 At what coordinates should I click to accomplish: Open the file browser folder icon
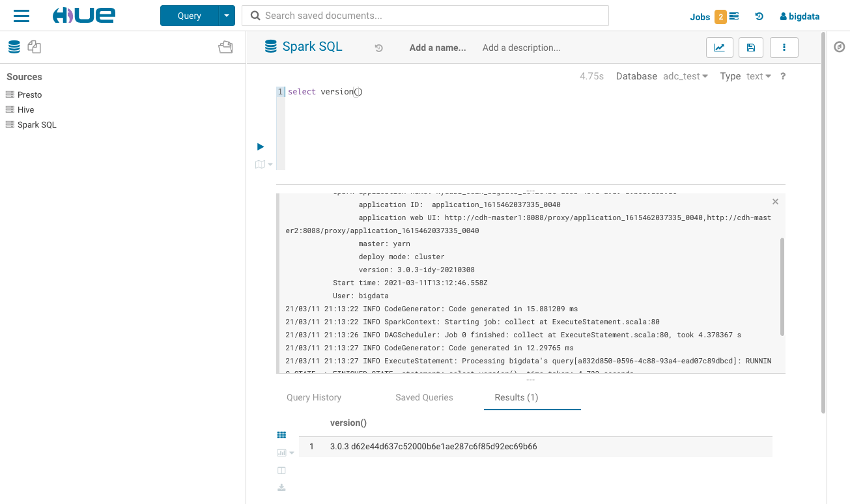(x=225, y=47)
